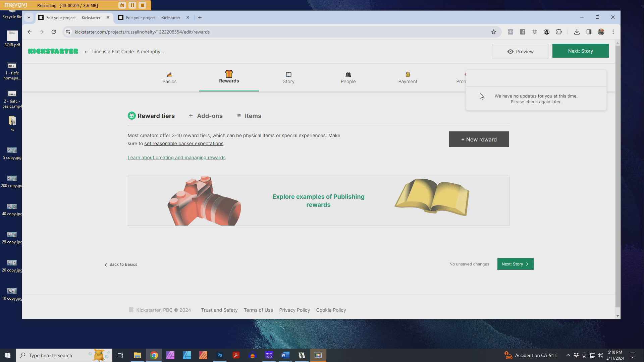Reload the Kickstarter page
Viewport: 644px width, 362px height.
[x=54, y=32]
